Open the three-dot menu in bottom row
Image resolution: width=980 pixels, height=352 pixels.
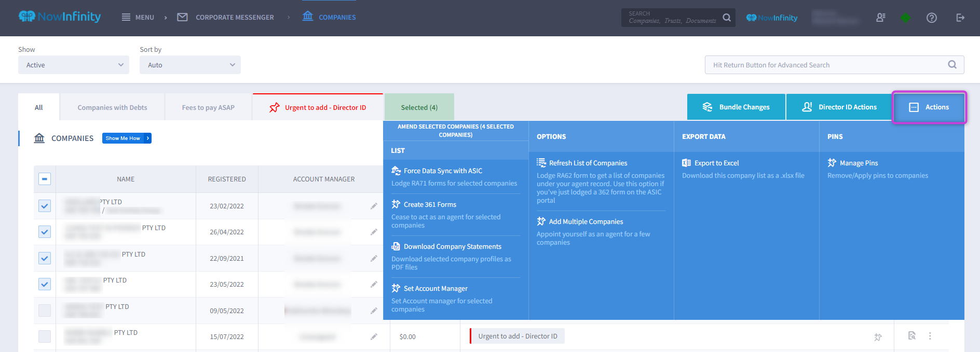coord(930,336)
